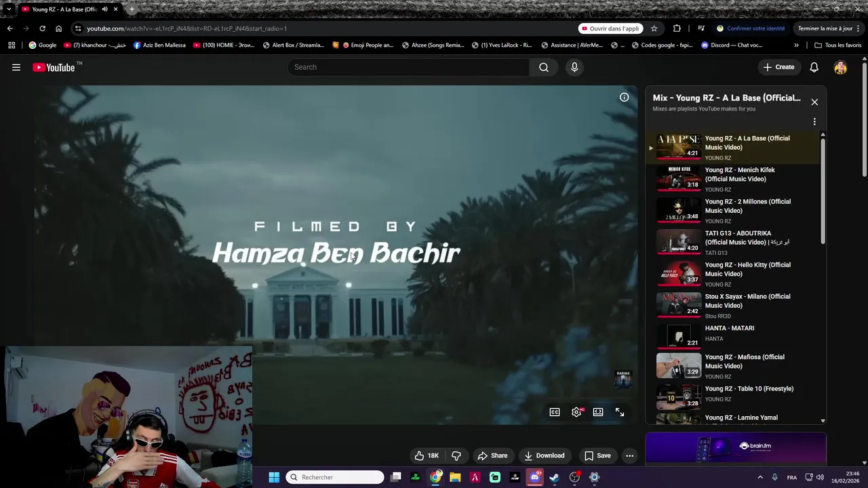Image resolution: width=868 pixels, height=488 pixels.
Task: Open the YouTube hamburger guide menu
Action: click(x=16, y=67)
